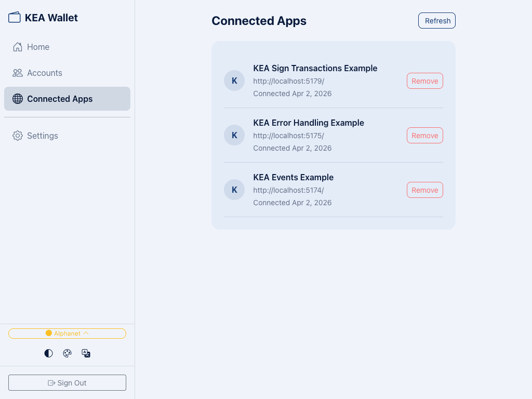The height and width of the screenshot is (399, 532).
Task: Click the Refresh button
Action: (436, 20)
